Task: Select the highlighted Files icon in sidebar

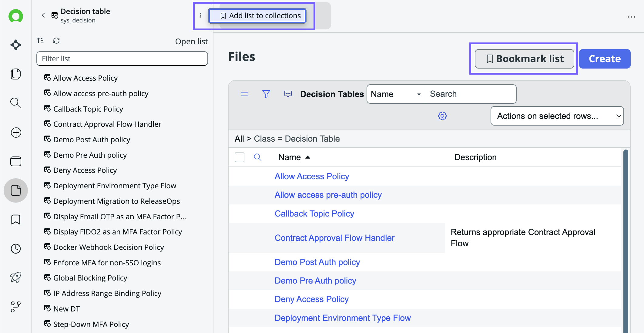Action: (x=16, y=190)
